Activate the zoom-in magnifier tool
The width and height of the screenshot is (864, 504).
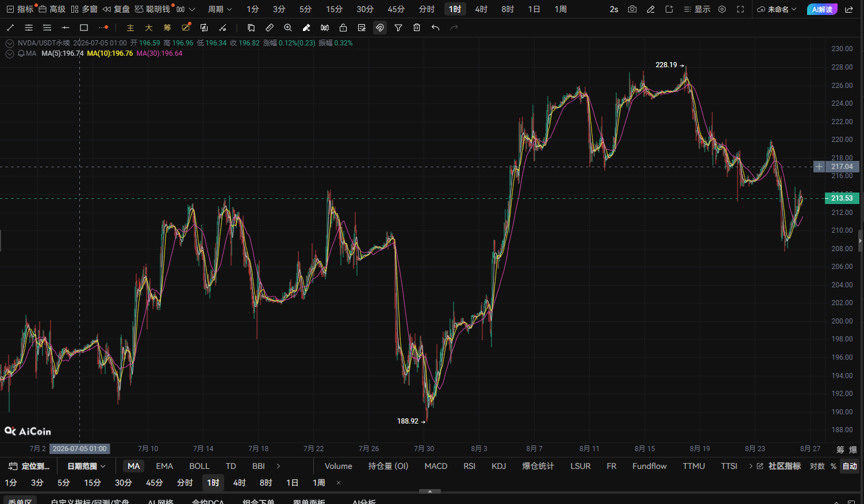pos(288,28)
